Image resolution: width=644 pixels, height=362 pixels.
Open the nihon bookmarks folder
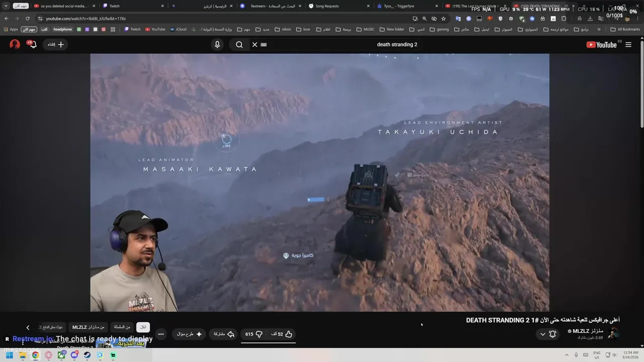(283, 29)
